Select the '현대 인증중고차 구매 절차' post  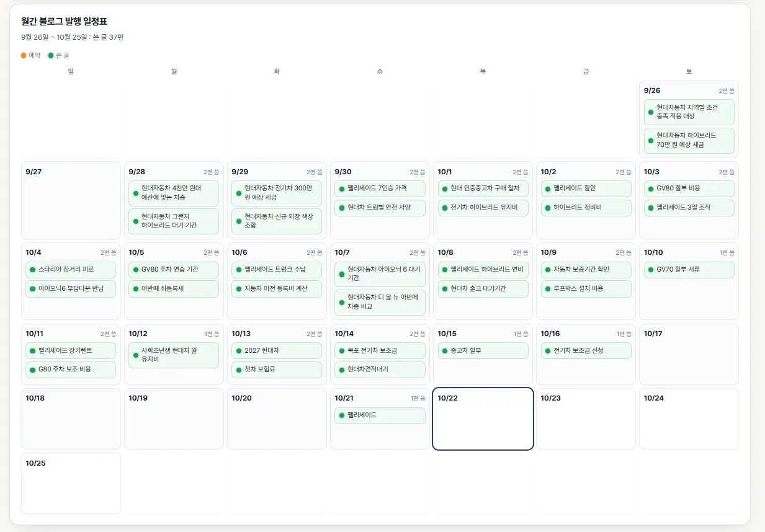483,188
